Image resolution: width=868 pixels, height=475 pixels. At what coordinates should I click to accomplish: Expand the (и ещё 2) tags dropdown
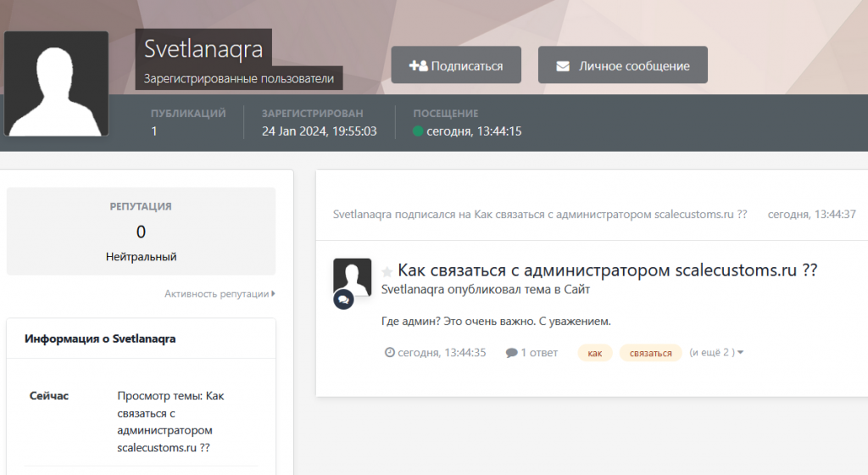click(x=716, y=353)
